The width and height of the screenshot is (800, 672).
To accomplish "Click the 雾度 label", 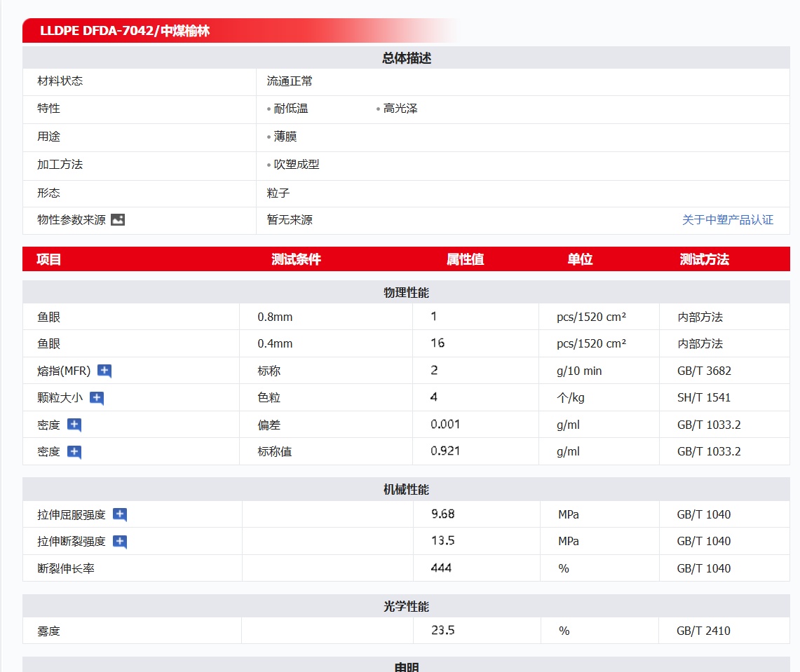I will [48, 631].
